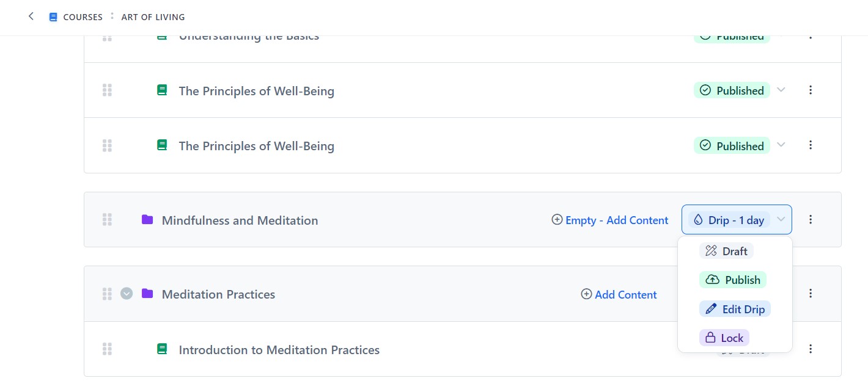The height and width of the screenshot is (392, 868).
Task: Click Add Content for Meditation Practices
Action: tap(619, 294)
